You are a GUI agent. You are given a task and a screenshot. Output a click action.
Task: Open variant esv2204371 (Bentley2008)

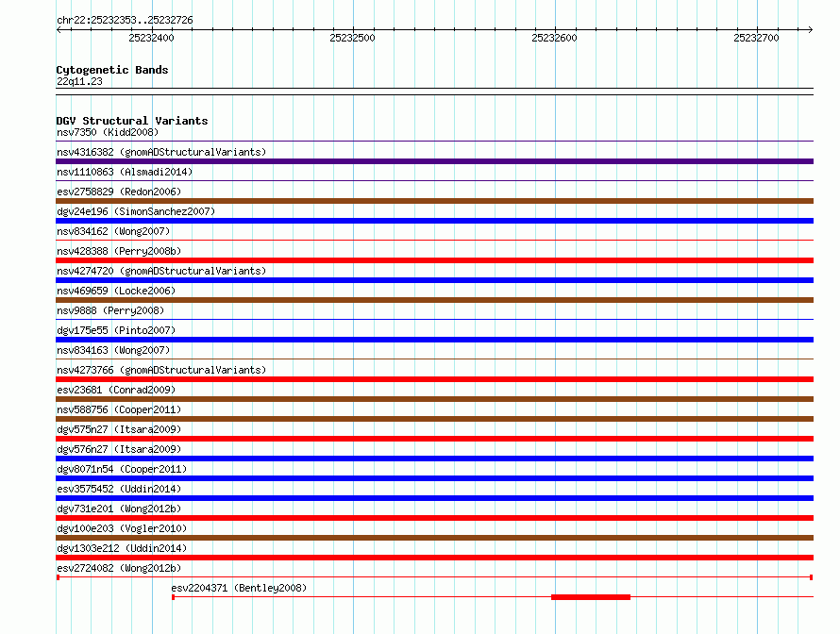coord(239,588)
